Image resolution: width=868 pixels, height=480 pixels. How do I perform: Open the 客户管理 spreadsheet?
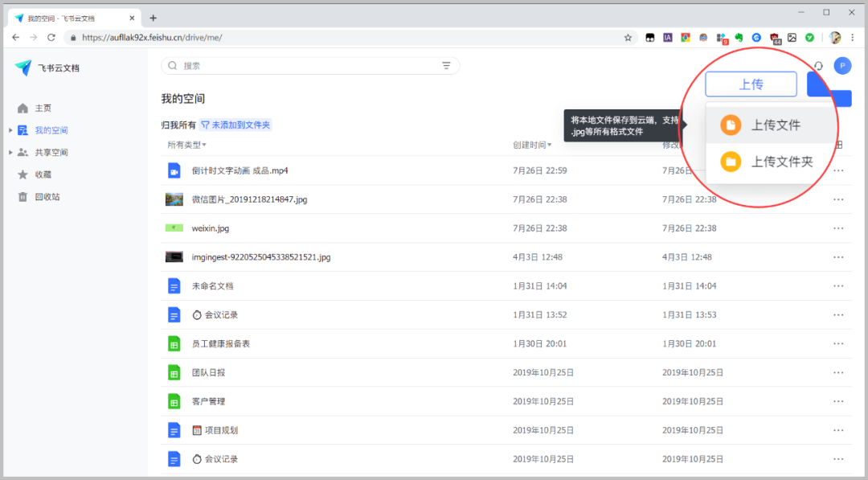(x=209, y=401)
